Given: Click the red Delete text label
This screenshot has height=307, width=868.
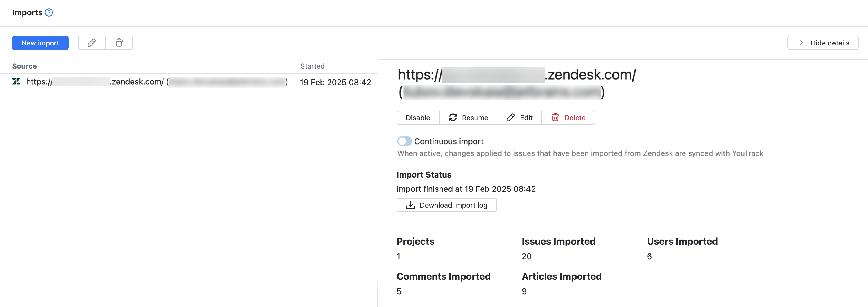Looking at the screenshot, I should coord(575,118).
